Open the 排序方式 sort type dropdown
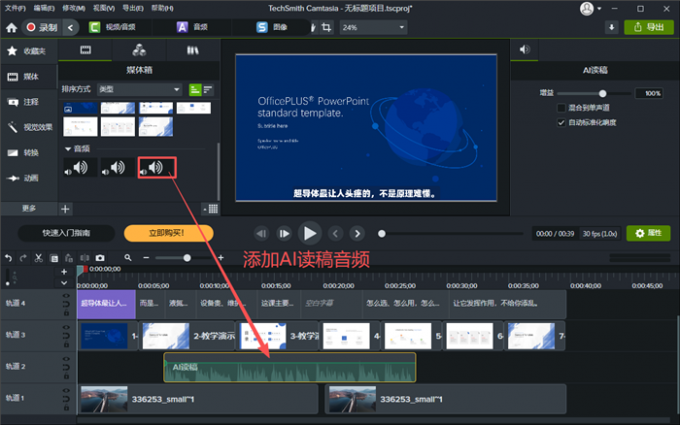 (139, 89)
